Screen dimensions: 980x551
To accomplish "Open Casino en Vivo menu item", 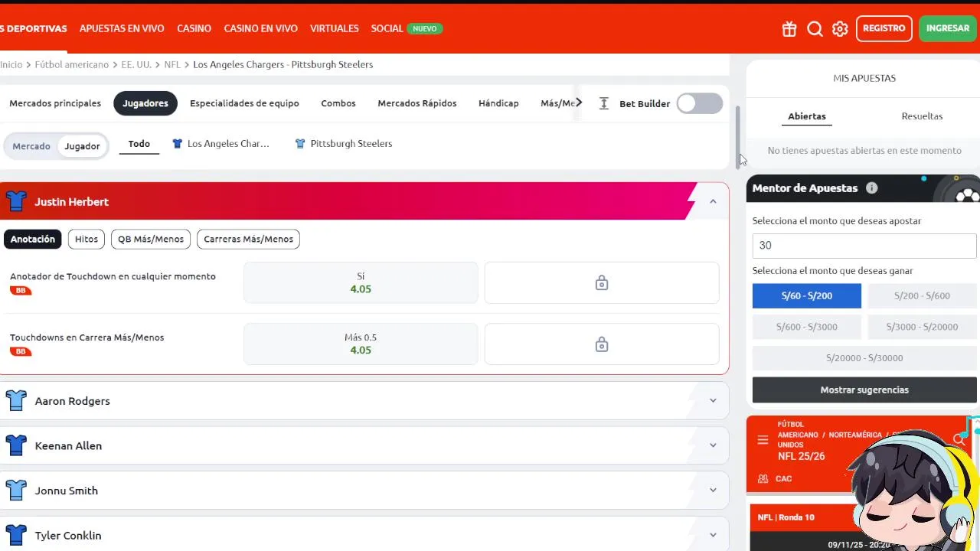I will pyautogui.click(x=260, y=28).
